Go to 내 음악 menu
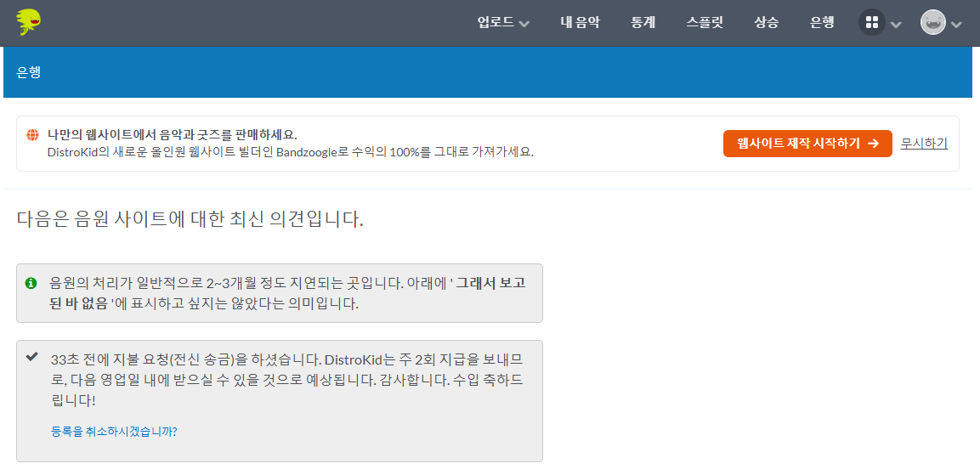Screen dimensions: 980x475 point(580,23)
